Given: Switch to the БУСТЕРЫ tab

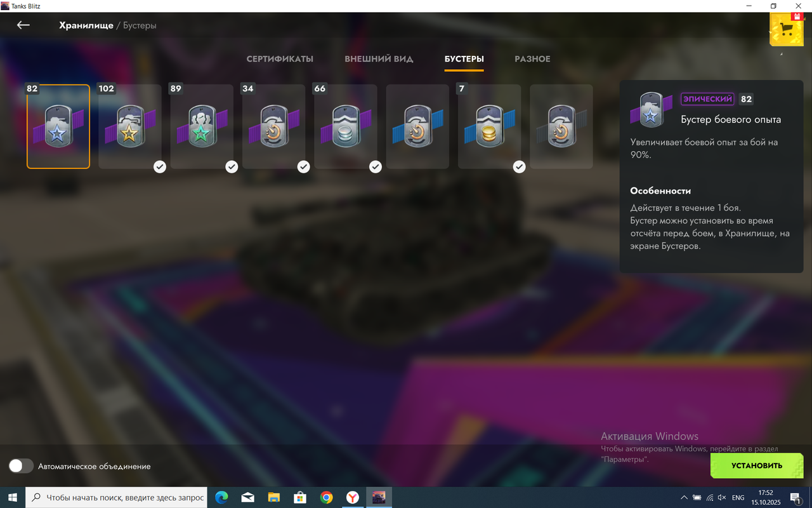Looking at the screenshot, I should [464, 59].
